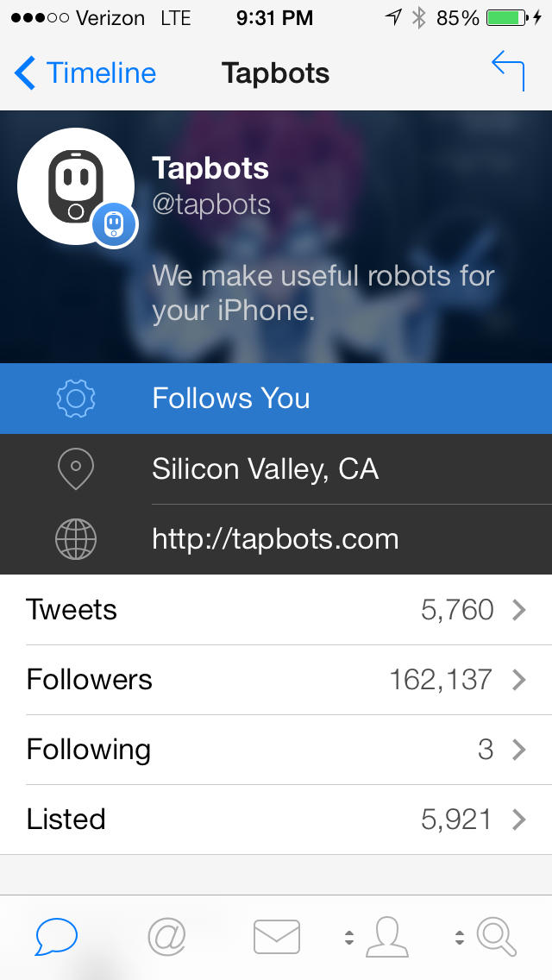Open the search magnifier tab

pos(496,937)
